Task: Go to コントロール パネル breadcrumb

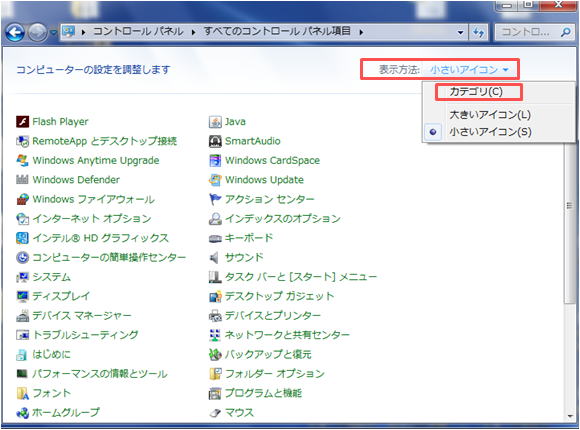Action: 138,31
